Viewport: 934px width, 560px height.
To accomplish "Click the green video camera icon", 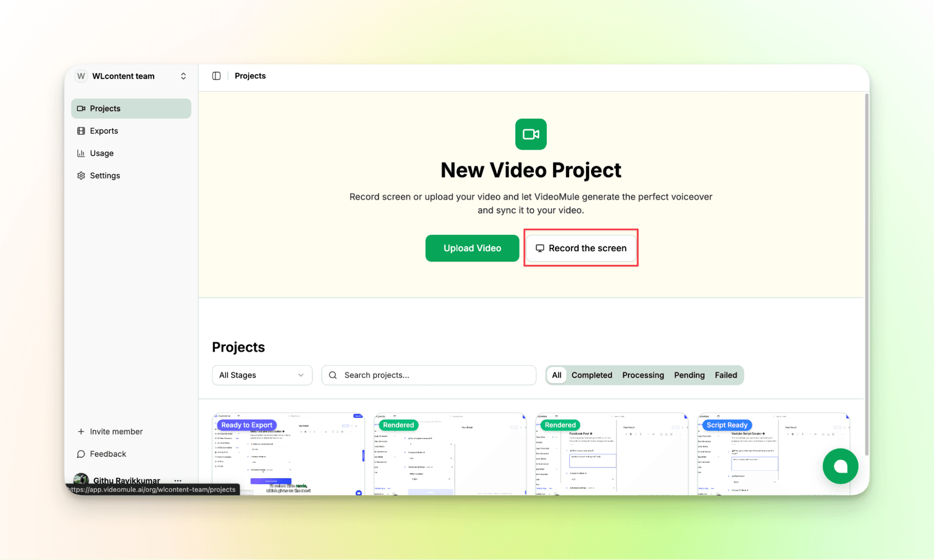I will [530, 134].
